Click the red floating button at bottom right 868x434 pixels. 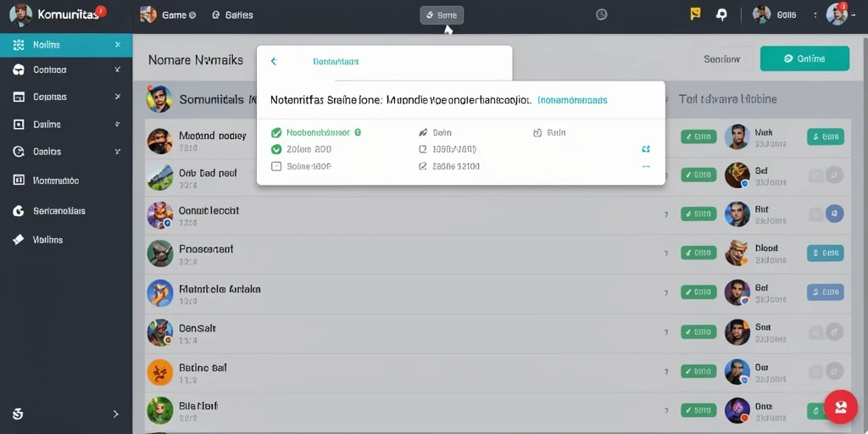pyautogui.click(x=840, y=407)
